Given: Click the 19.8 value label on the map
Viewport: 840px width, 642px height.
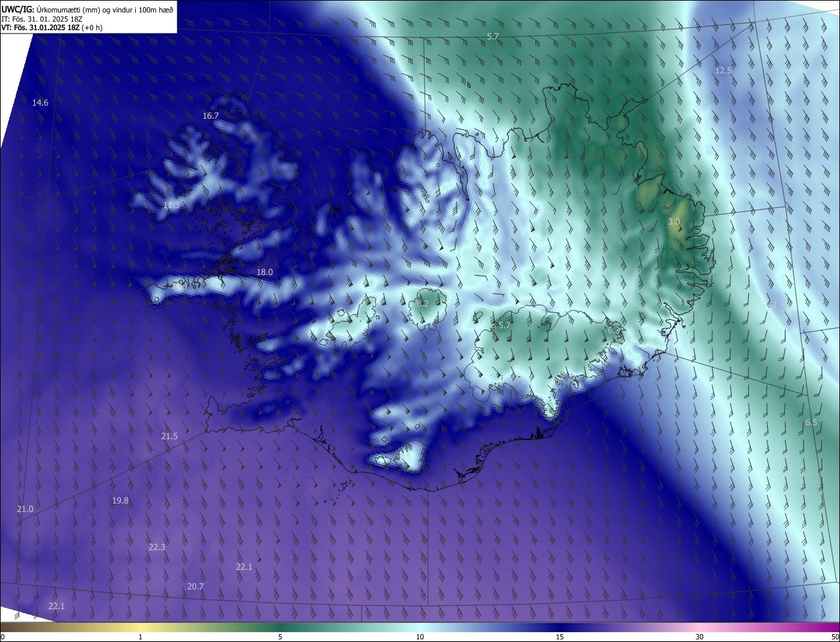Looking at the screenshot, I should (120, 500).
